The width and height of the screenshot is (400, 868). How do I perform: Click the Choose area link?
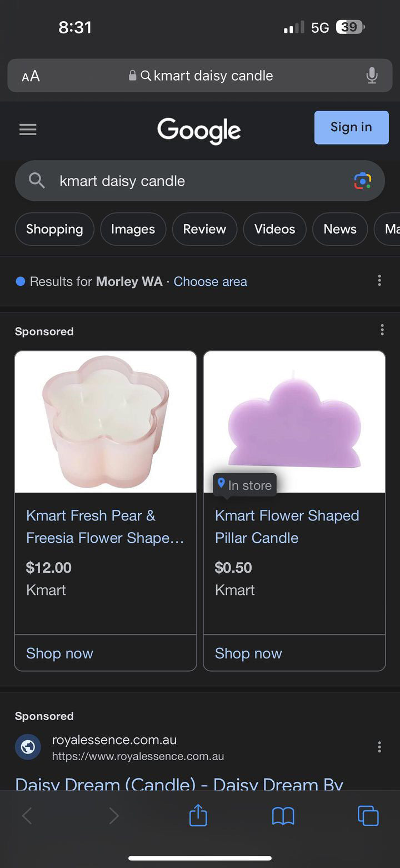click(x=210, y=281)
